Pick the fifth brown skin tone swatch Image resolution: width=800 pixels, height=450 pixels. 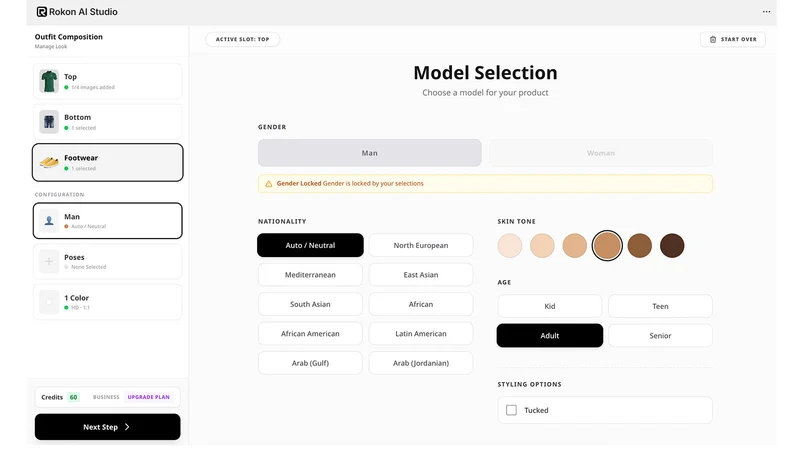pyautogui.click(x=640, y=246)
